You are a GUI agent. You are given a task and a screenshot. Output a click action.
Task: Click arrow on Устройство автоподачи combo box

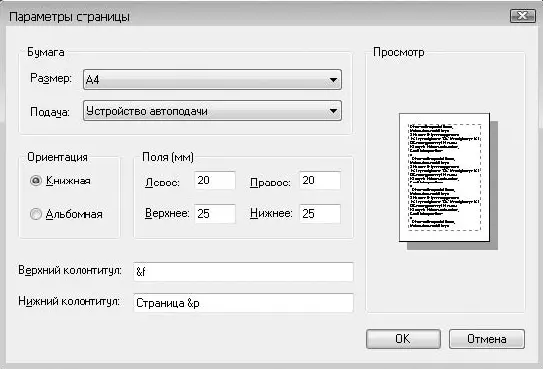333,111
